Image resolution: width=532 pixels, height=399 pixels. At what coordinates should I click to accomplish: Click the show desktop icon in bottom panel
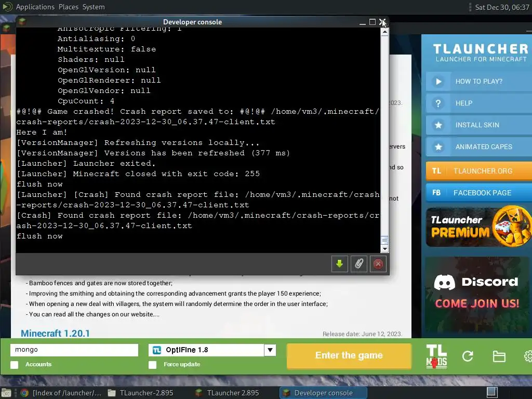(x=6, y=393)
